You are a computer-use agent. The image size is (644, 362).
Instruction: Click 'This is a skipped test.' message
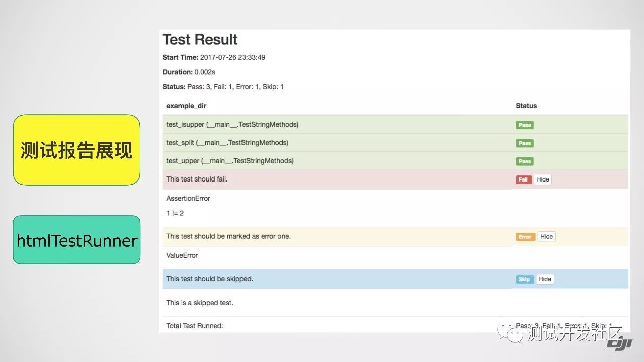pyautogui.click(x=200, y=303)
